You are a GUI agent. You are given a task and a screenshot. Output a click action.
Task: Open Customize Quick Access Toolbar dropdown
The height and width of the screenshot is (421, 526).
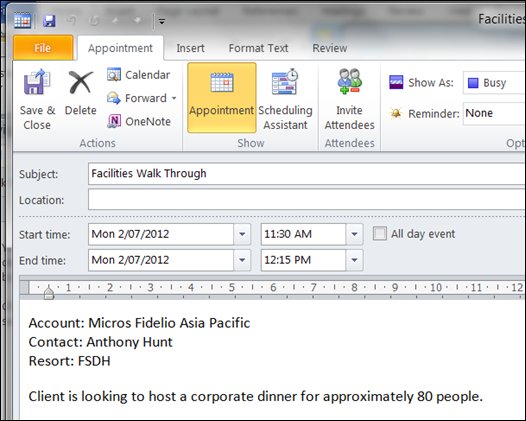(x=162, y=22)
